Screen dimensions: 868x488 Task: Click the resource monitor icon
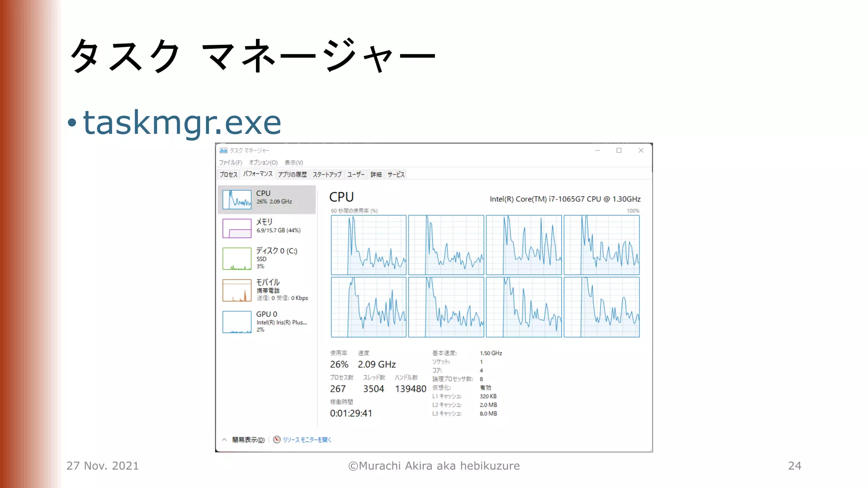pos(277,439)
